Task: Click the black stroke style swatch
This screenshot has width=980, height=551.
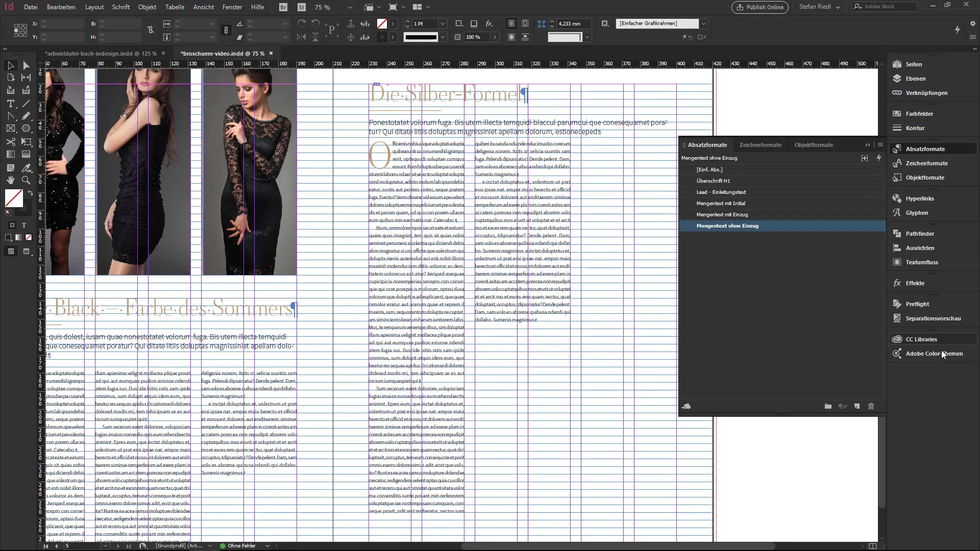Action: (421, 37)
